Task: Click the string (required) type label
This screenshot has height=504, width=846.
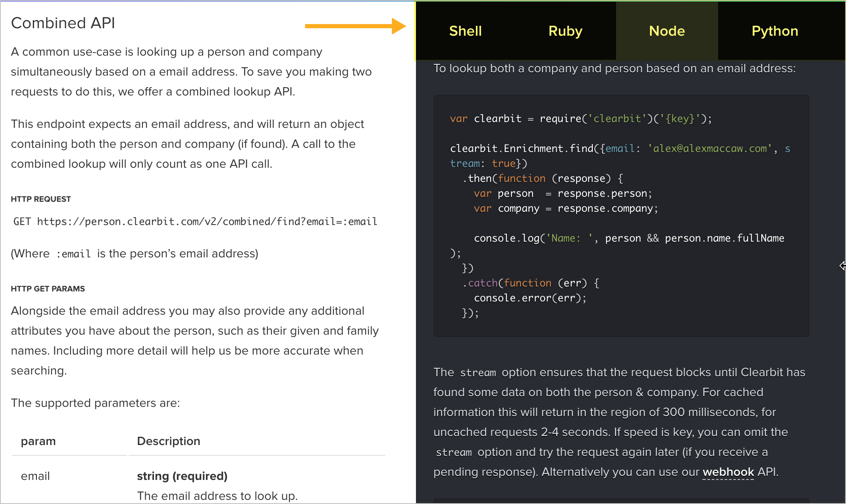Action: tap(182, 476)
